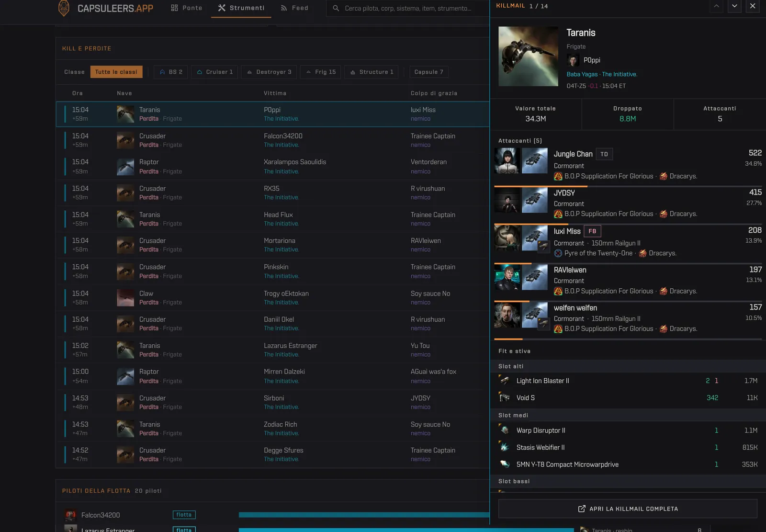
Task: Filter kills by Capsule 7 class
Action: [x=429, y=72]
